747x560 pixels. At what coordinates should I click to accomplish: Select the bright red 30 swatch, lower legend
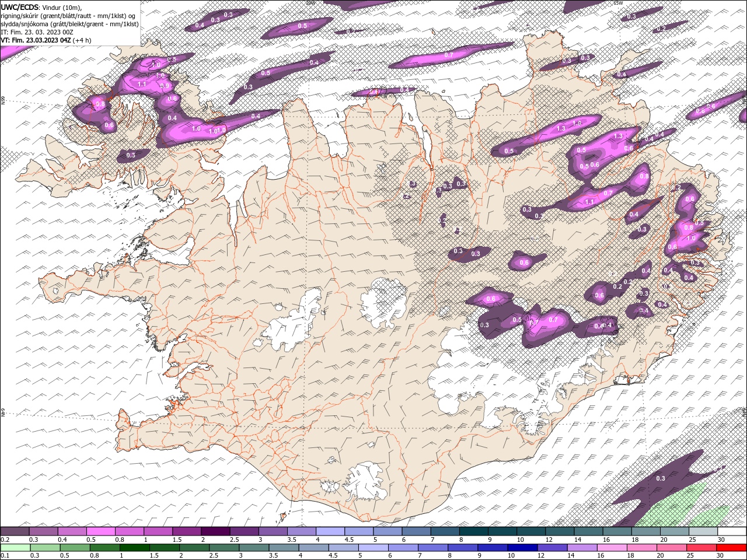(731, 548)
